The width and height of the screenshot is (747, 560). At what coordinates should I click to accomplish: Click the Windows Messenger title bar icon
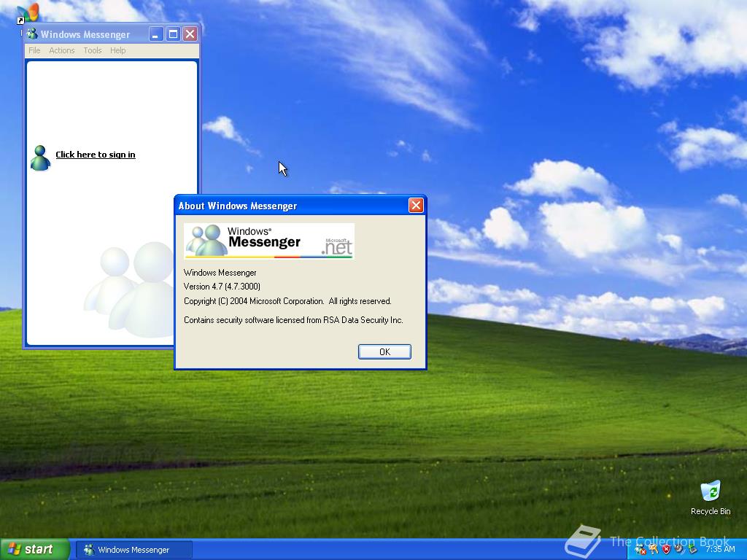coord(32,34)
